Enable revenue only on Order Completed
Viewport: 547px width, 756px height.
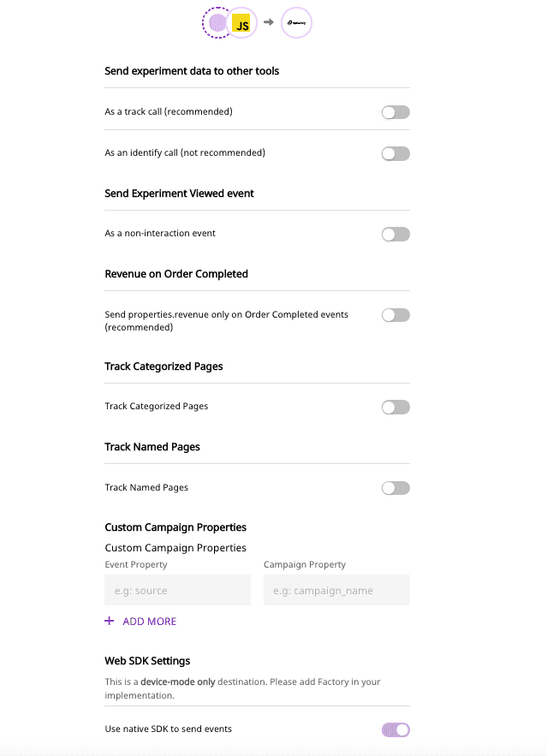tap(395, 315)
